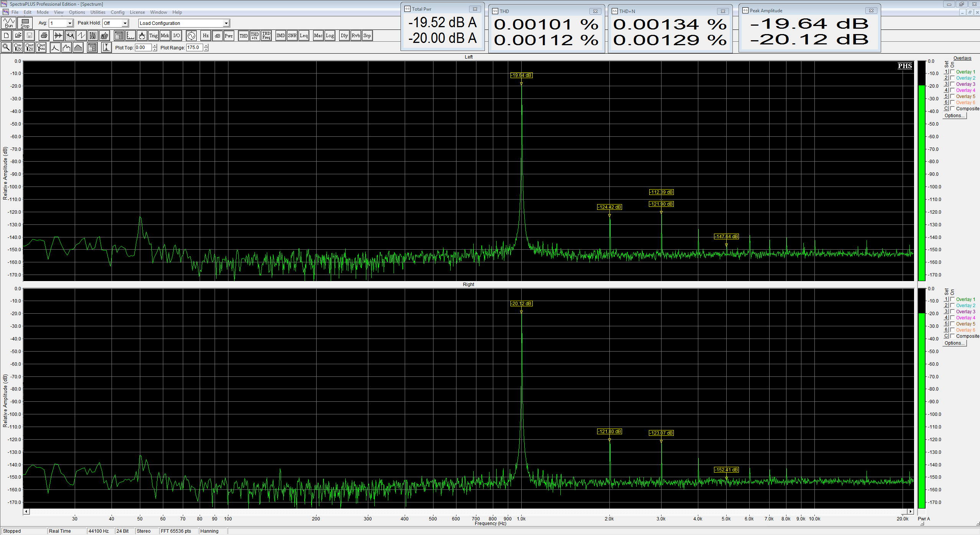Open the Avg dropdown

click(70, 23)
